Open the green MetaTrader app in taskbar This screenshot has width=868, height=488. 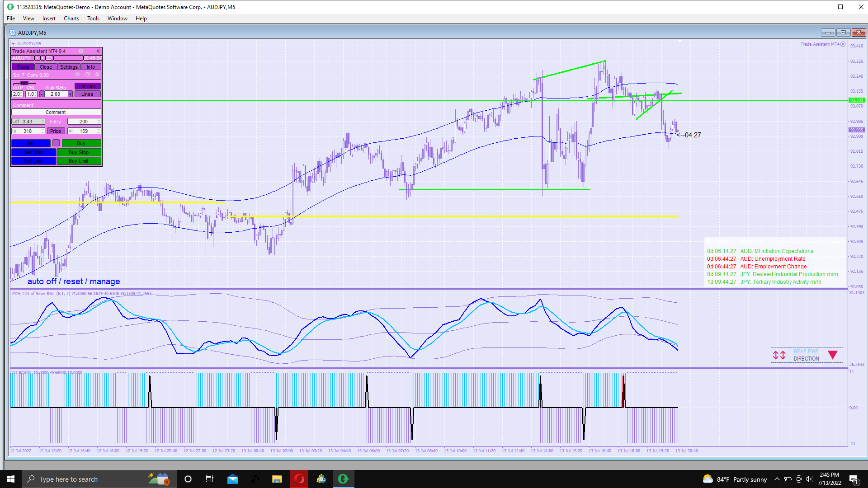(x=343, y=479)
